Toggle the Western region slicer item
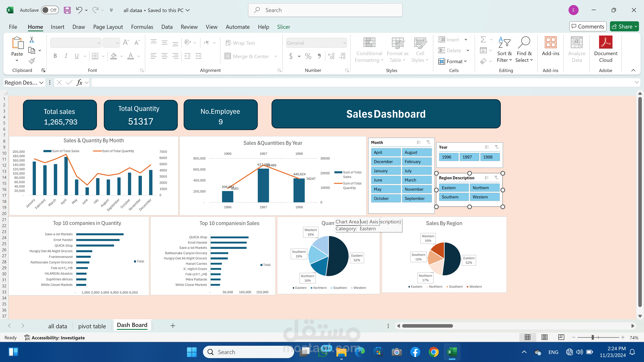Screen dimensions: 644x362 tap(485, 197)
